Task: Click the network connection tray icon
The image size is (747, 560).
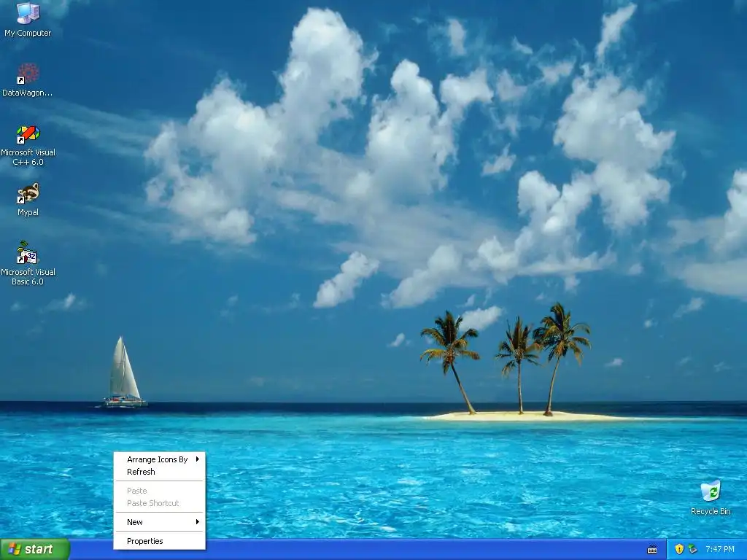Action: [693, 549]
